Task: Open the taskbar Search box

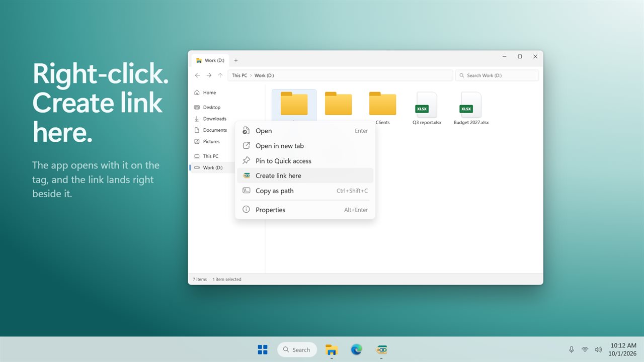Action: click(297, 349)
